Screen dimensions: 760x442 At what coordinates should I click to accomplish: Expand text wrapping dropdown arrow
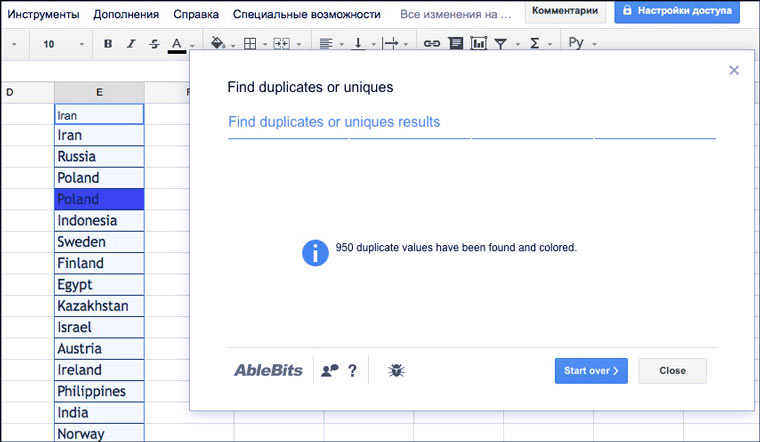coord(406,44)
